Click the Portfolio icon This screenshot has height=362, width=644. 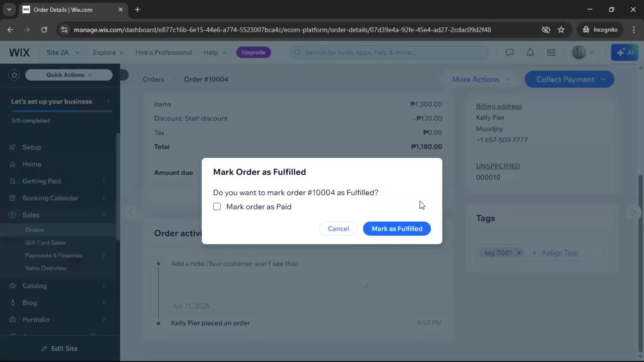(13, 320)
